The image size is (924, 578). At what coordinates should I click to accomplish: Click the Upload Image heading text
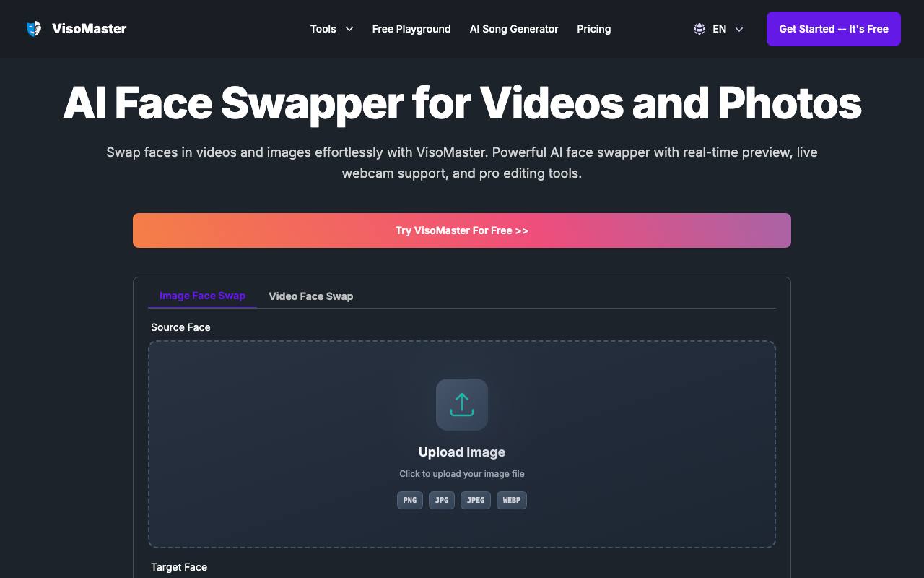[x=462, y=452]
